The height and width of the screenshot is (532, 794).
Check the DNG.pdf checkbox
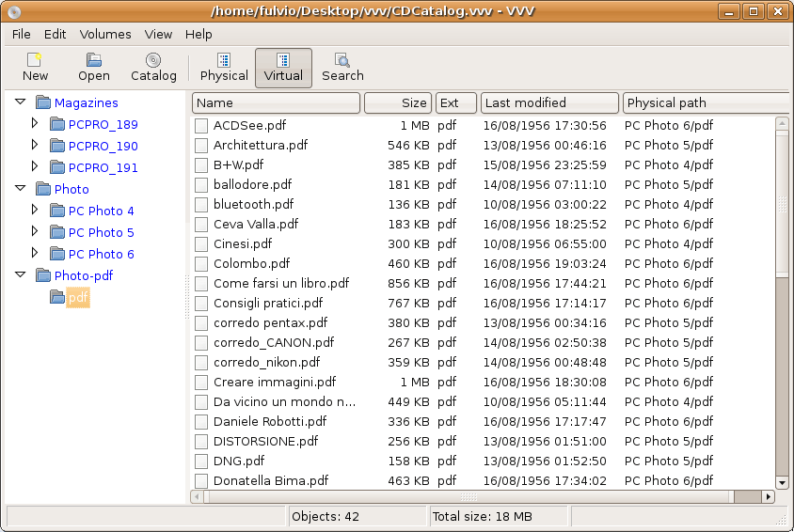(201, 461)
